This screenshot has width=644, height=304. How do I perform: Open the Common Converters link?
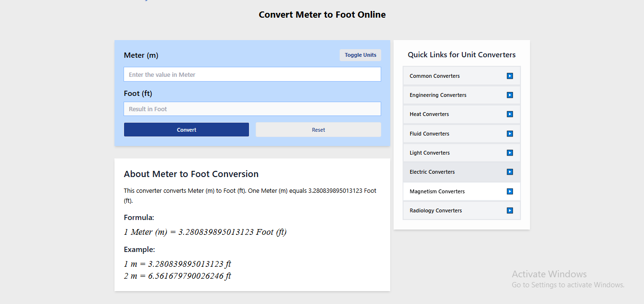pyautogui.click(x=435, y=75)
